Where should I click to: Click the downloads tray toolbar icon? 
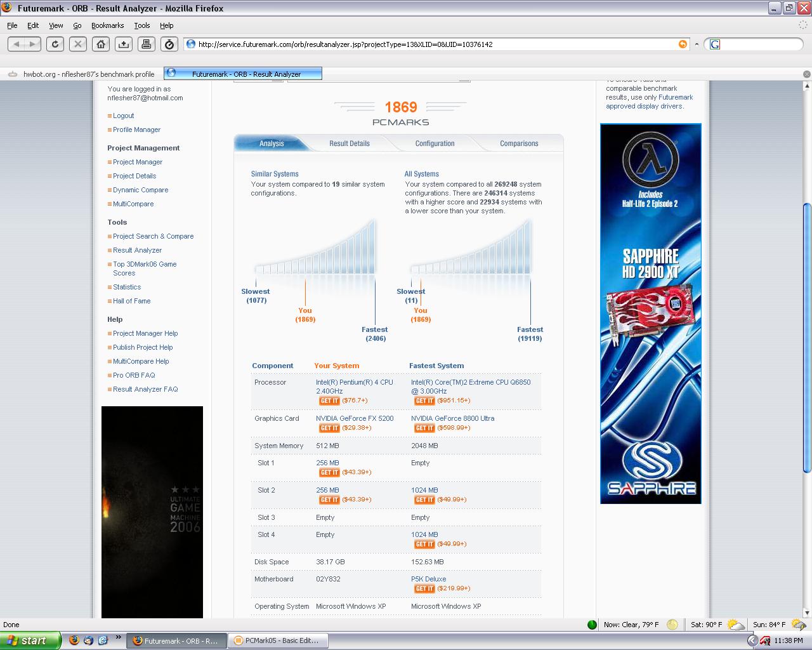point(124,44)
